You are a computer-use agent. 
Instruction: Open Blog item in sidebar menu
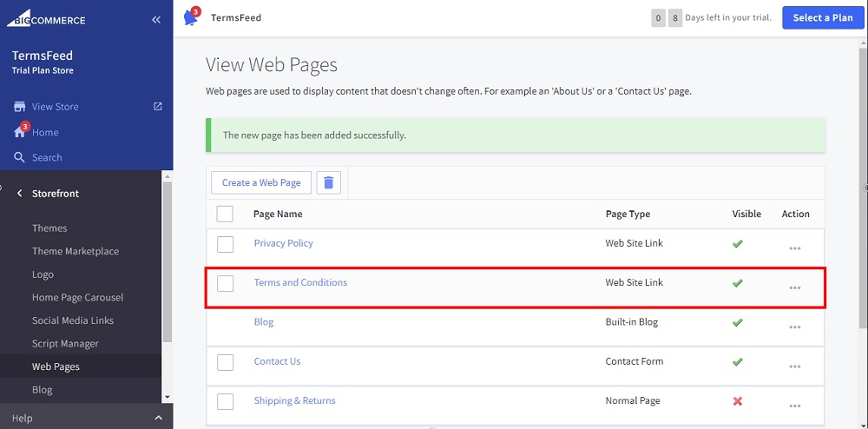click(42, 390)
